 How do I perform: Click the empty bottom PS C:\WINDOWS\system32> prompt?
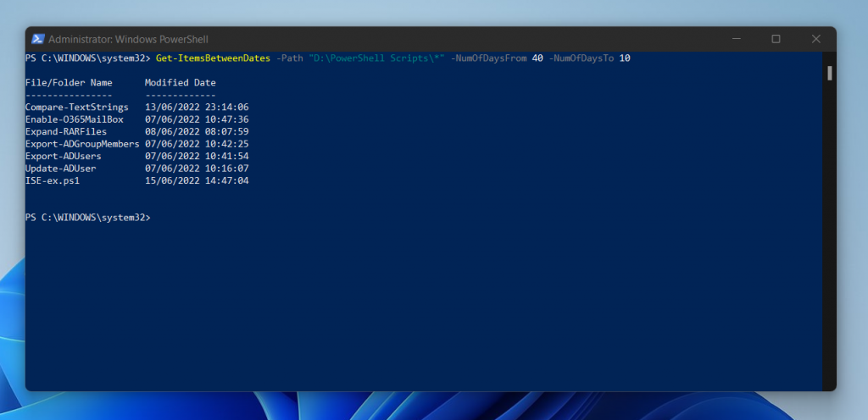[x=88, y=218]
